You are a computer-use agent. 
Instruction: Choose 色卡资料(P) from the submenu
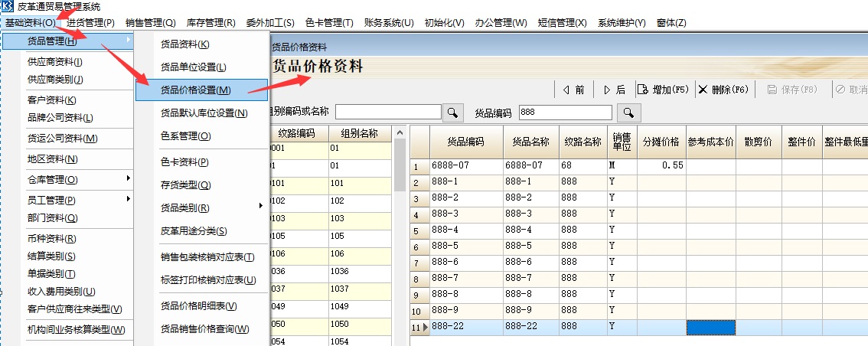pyautogui.click(x=184, y=162)
